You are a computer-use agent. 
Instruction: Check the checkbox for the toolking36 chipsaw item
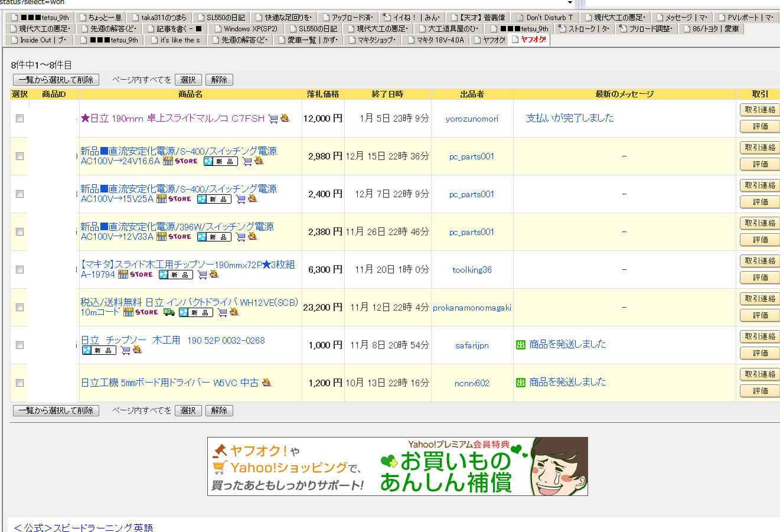(x=19, y=269)
